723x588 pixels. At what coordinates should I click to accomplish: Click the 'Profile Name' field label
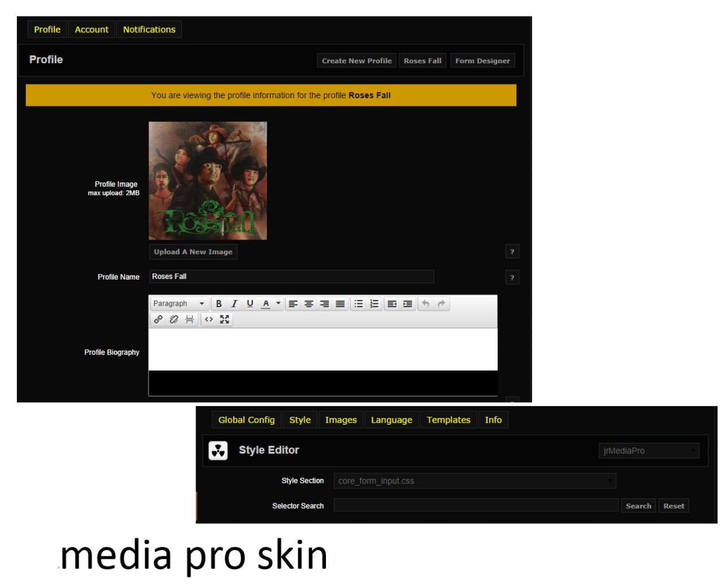[x=119, y=277]
